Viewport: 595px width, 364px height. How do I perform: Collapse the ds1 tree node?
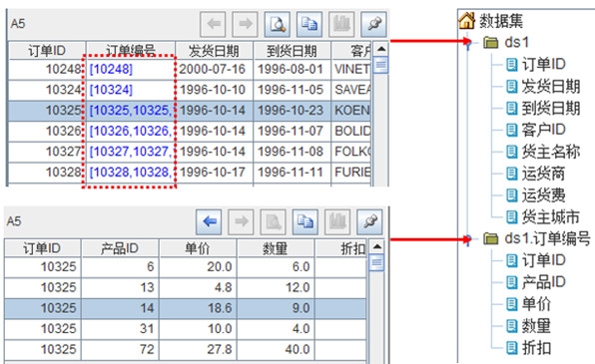(x=468, y=43)
